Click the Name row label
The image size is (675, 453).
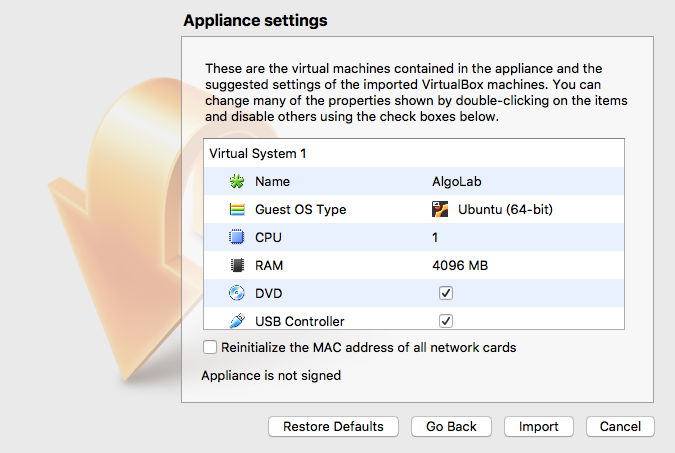tap(272, 181)
